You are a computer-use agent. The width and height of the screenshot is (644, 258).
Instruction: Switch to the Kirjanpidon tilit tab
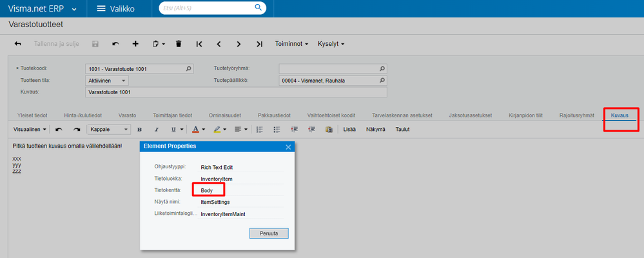pos(525,115)
